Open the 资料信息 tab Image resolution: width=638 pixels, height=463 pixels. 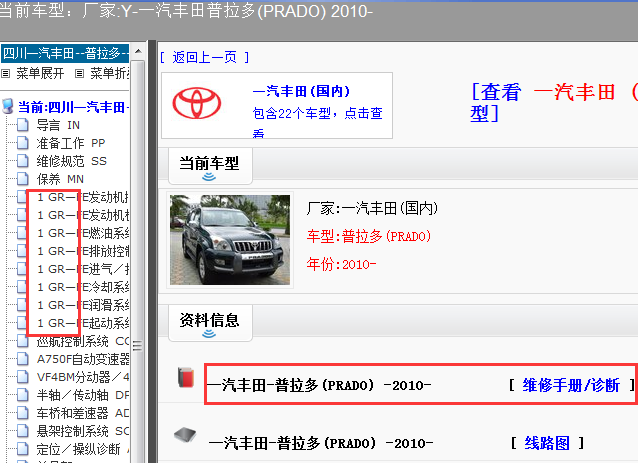[x=210, y=323]
